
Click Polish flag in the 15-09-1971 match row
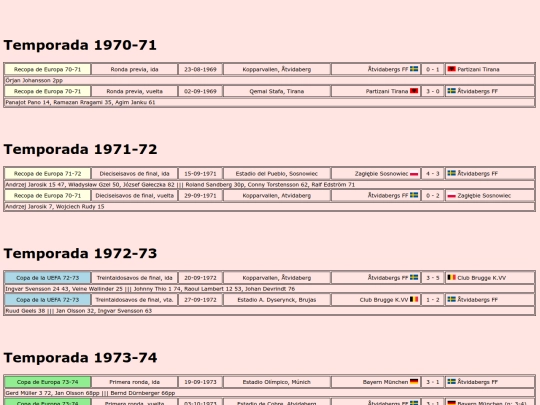pyautogui.click(x=414, y=173)
